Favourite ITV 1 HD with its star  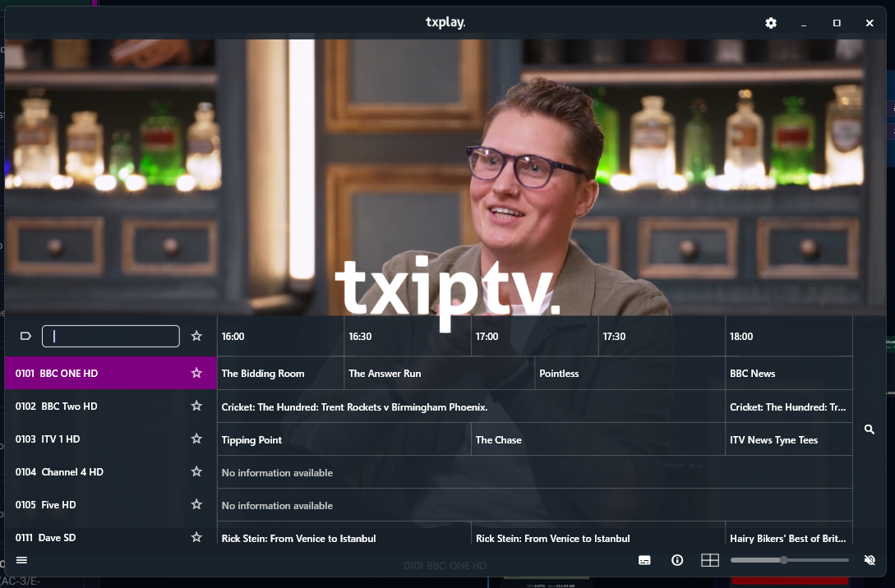pyautogui.click(x=196, y=439)
